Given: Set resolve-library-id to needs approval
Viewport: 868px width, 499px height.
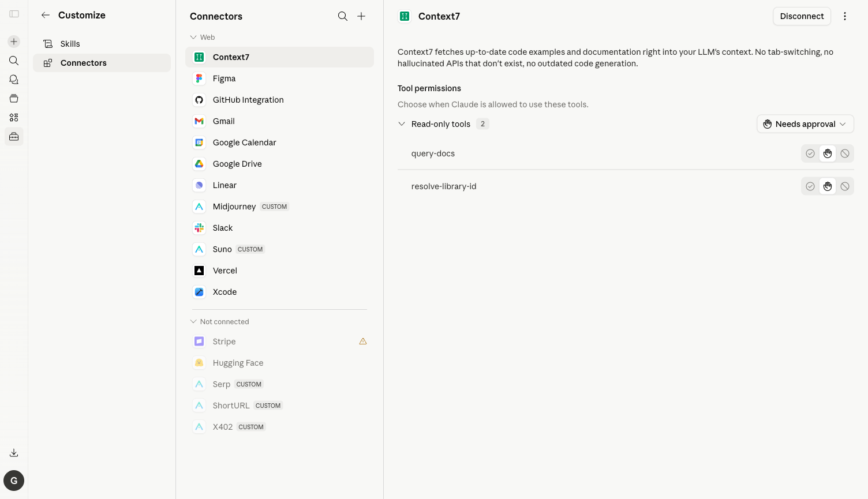Looking at the screenshot, I should click(x=828, y=186).
